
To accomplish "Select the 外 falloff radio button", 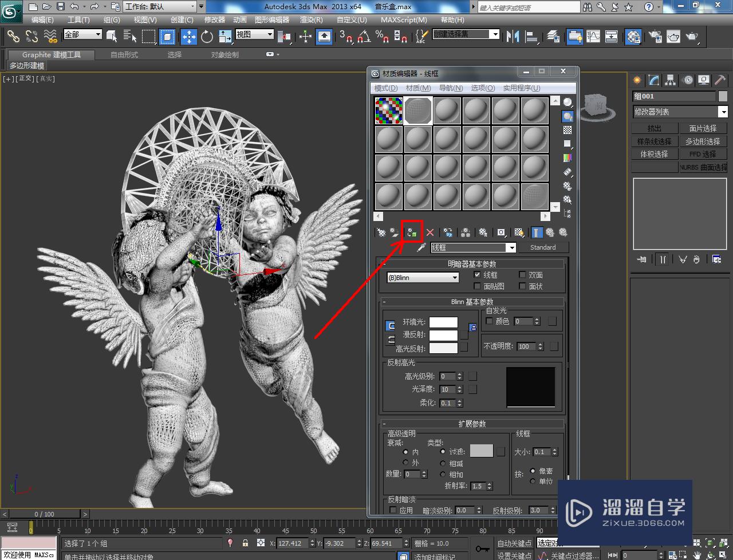I will tap(405, 463).
